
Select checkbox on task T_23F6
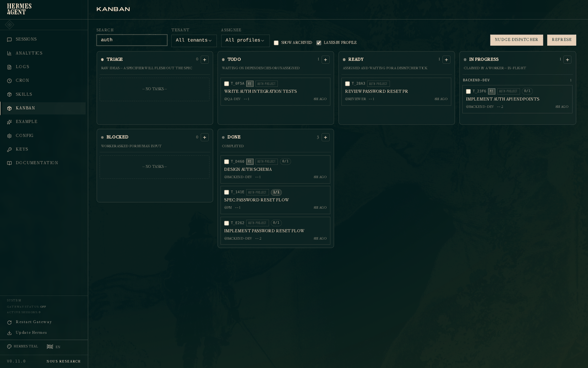pos(468,91)
